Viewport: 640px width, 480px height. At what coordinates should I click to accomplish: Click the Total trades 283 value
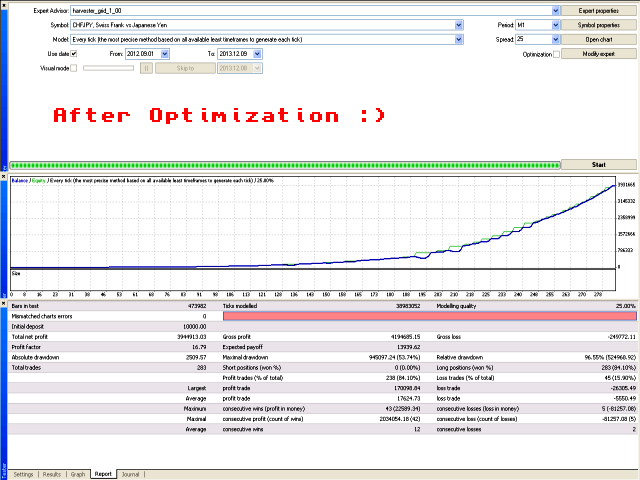(202, 368)
